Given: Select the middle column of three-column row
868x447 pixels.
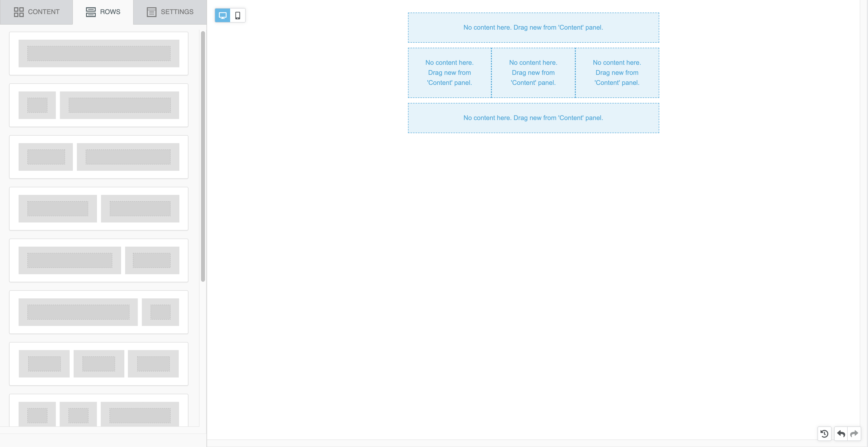Looking at the screenshot, I should (x=533, y=73).
